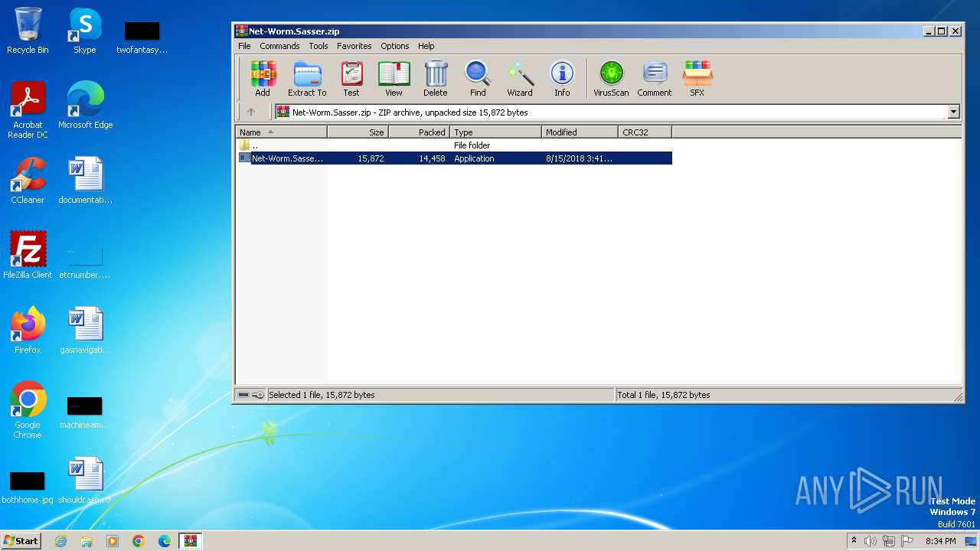Click the key icon in status bar
The image size is (980, 551).
(258, 395)
